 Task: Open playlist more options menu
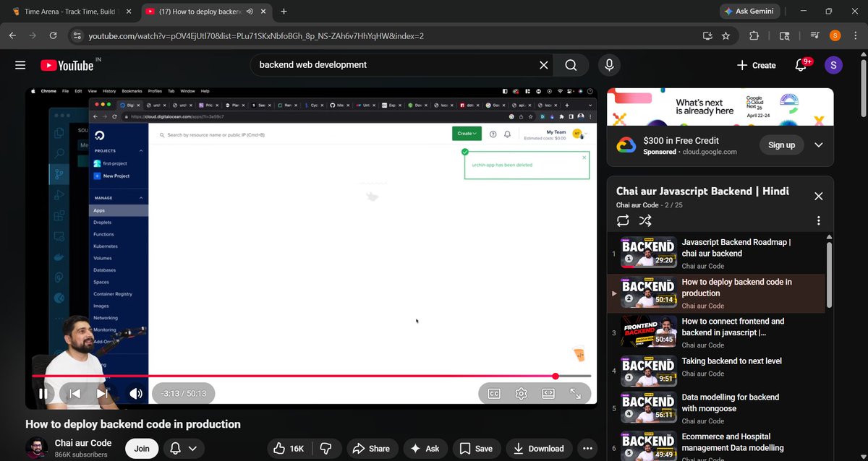click(x=819, y=220)
